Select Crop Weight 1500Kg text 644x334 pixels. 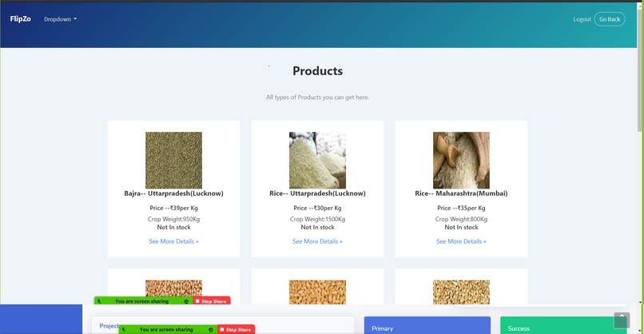(x=317, y=219)
